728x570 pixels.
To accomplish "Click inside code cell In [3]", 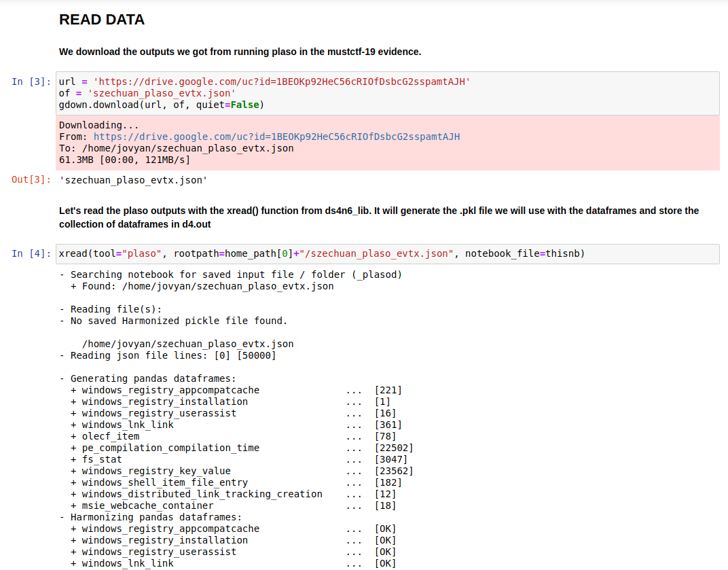I will [x=388, y=93].
